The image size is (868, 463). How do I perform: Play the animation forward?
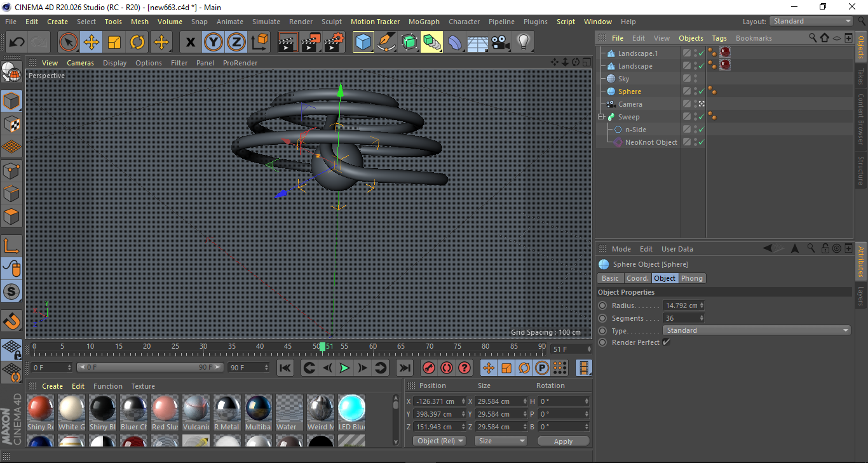coord(344,368)
